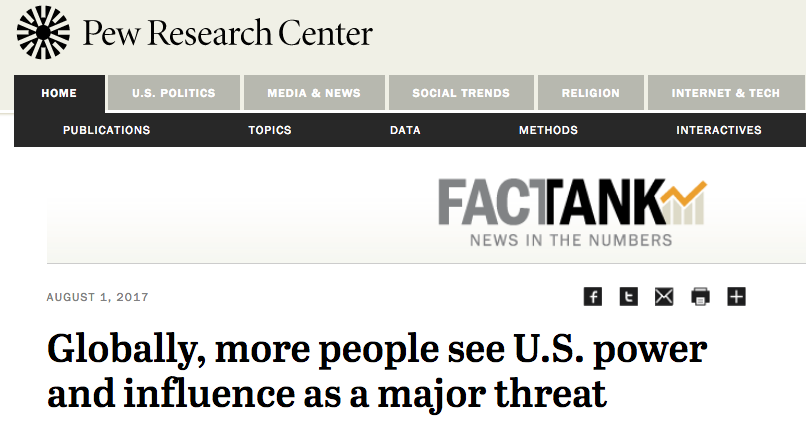Go to the Methods section

tap(548, 130)
